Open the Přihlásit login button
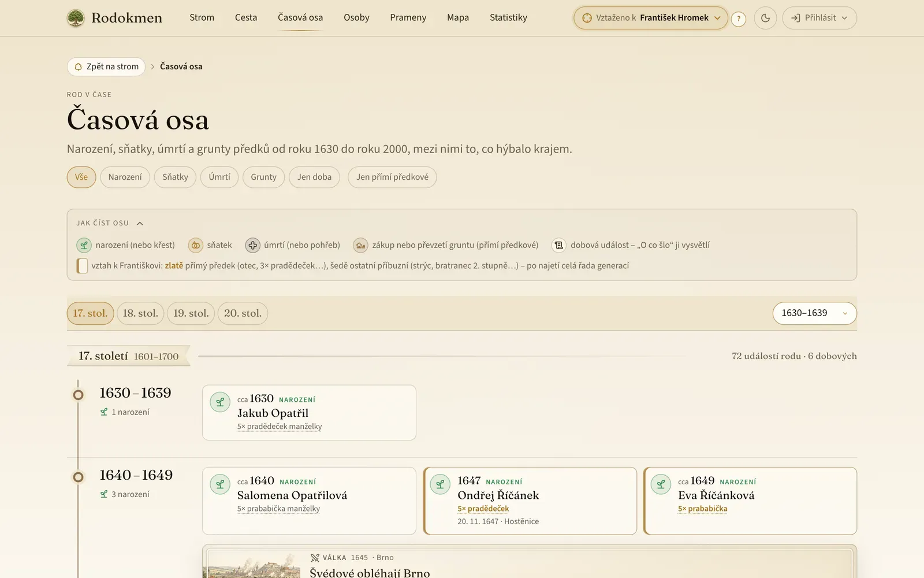 point(819,18)
